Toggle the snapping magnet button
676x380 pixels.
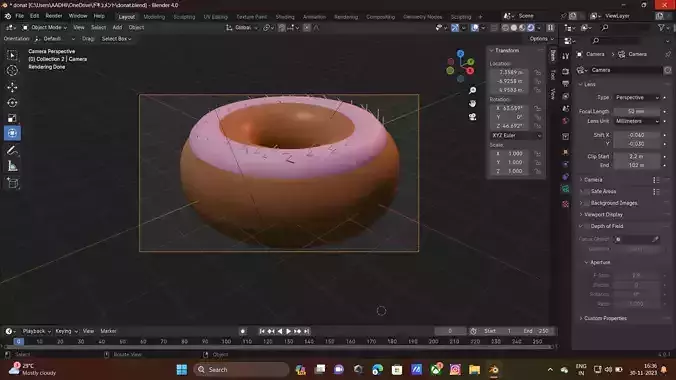pyautogui.click(x=282, y=28)
